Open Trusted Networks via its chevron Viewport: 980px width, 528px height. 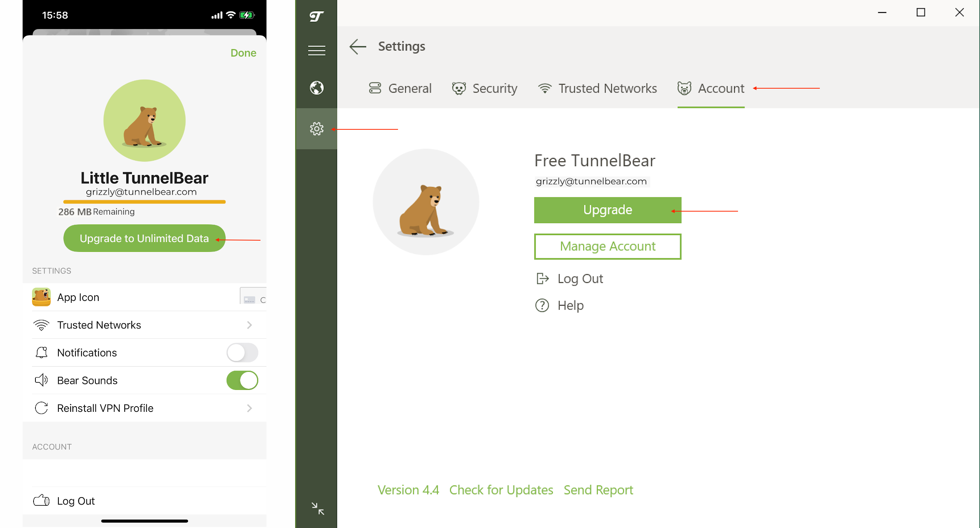coord(250,325)
